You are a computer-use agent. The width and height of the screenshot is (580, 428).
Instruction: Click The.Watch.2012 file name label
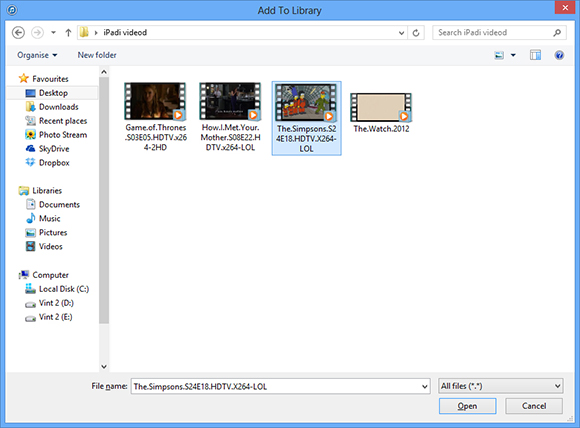tap(381, 129)
